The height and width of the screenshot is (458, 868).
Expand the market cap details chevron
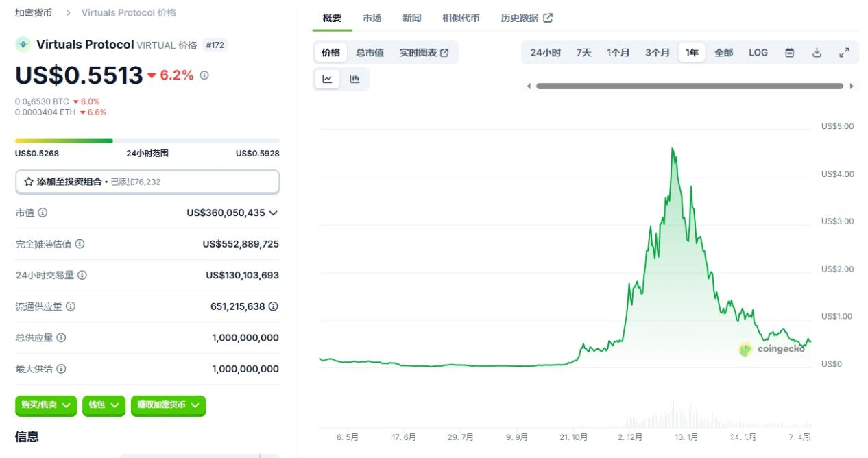coord(273,213)
